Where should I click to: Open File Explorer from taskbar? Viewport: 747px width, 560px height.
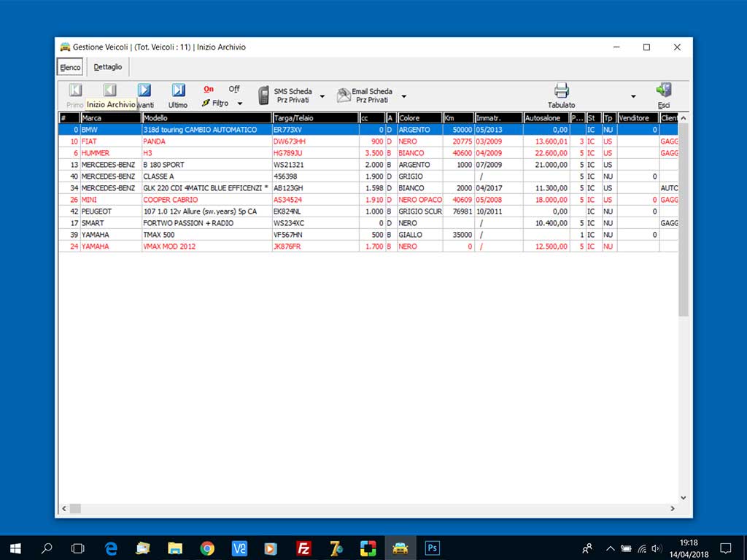175,548
